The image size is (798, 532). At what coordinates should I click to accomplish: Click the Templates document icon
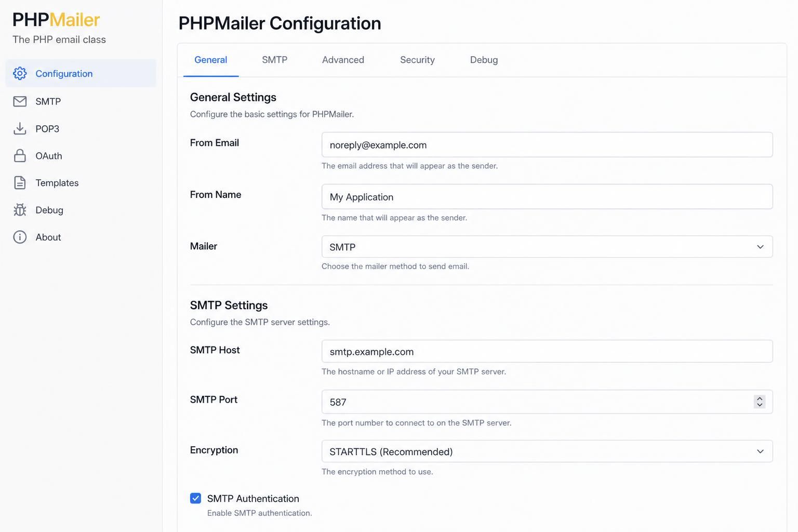point(20,182)
